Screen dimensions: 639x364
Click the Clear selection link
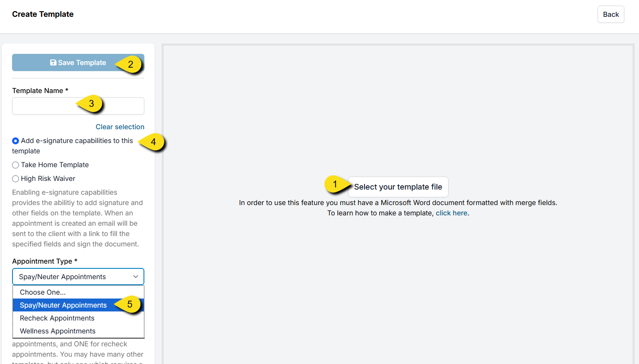tap(120, 127)
